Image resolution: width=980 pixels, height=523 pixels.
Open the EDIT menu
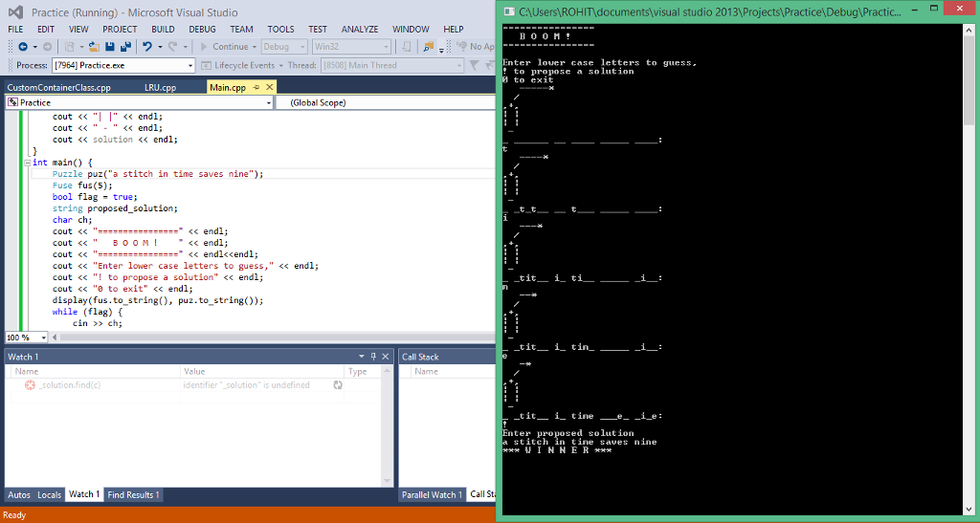tap(46, 30)
